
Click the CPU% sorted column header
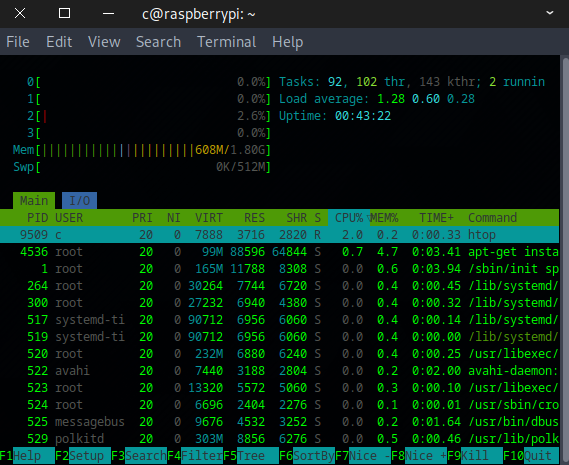pos(349,217)
